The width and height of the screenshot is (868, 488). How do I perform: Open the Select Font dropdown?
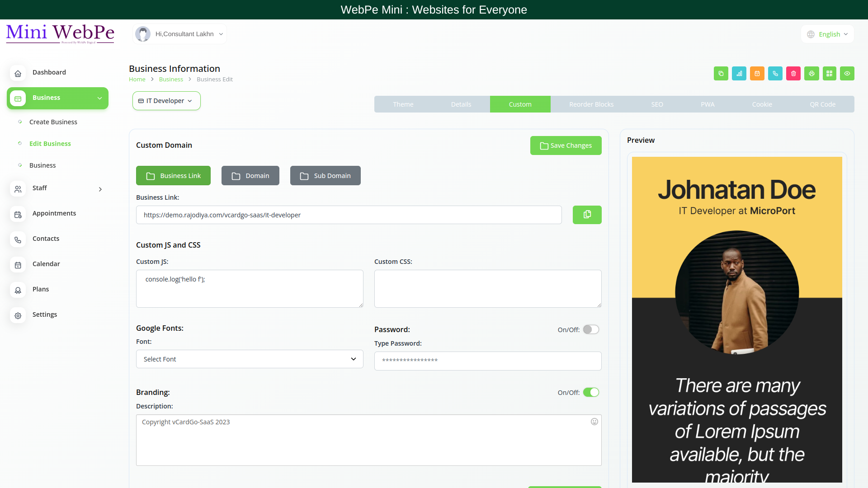[250, 359]
